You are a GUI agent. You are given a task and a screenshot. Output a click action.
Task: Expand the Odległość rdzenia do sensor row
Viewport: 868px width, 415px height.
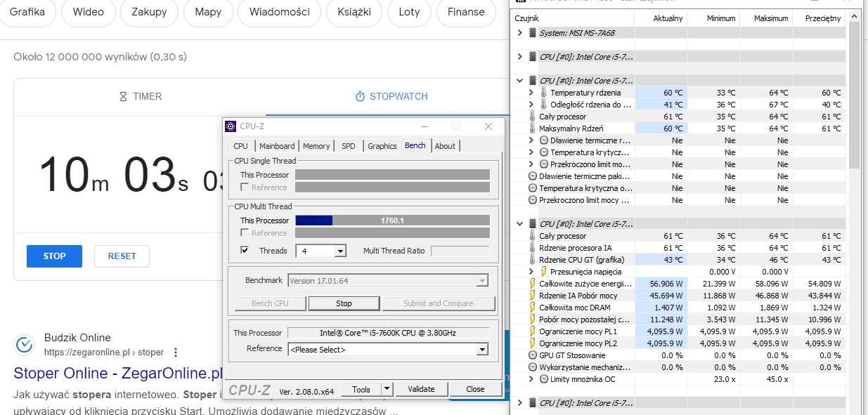[531, 105]
